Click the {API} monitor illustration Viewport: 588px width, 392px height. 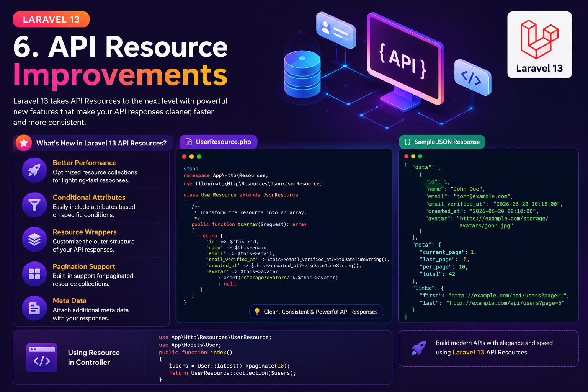[405, 61]
